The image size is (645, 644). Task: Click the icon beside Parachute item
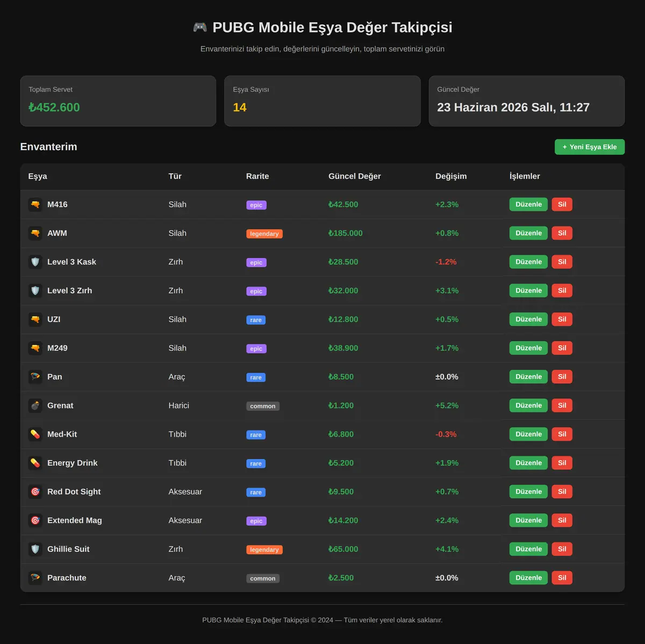(x=35, y=578)
